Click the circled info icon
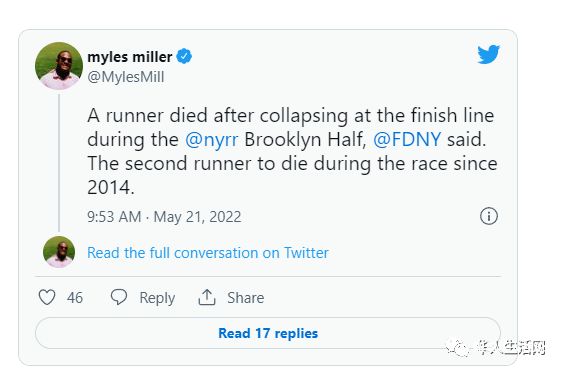The image size is (563, 373). point(489,216)
